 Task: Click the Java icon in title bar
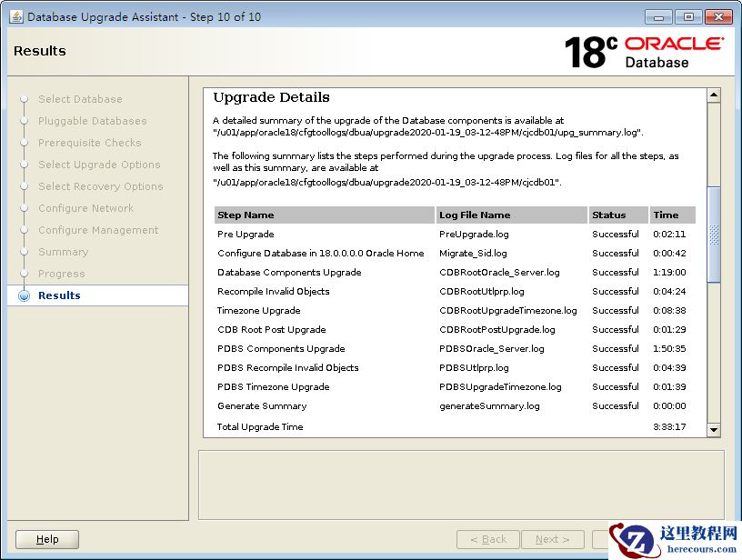(15, 16)
